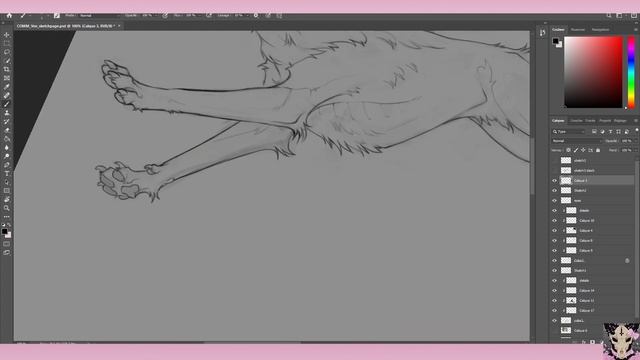The width and height of the screenshot is (640, 360).
Task: Change screen mode button
Action: (7, 253)
